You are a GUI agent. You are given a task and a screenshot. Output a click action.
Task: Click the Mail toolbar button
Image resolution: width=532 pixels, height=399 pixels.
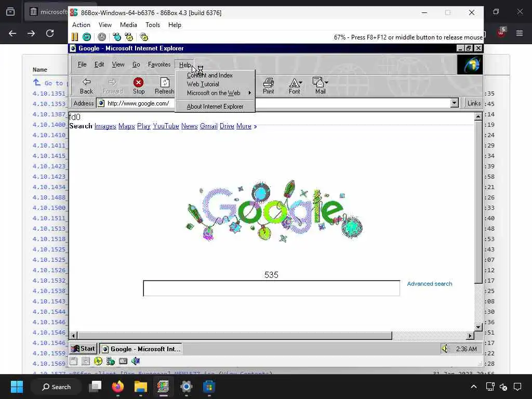coord(320,86)
